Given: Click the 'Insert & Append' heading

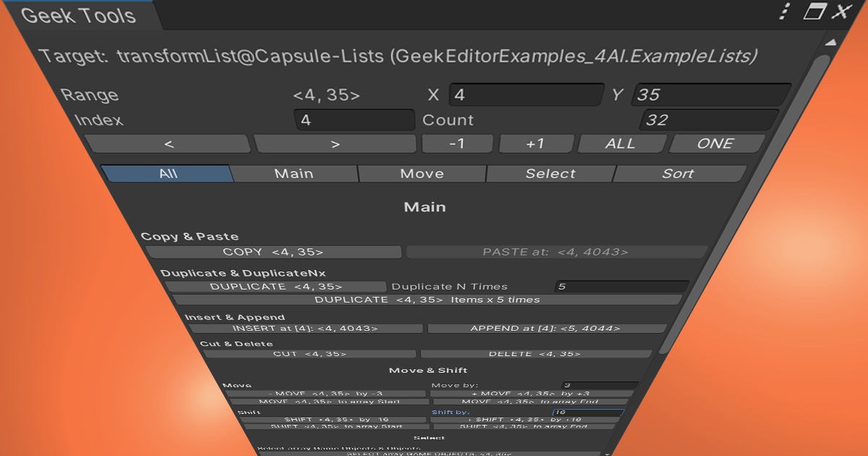Looking at the screenshot, I should [x=234, y=317].
